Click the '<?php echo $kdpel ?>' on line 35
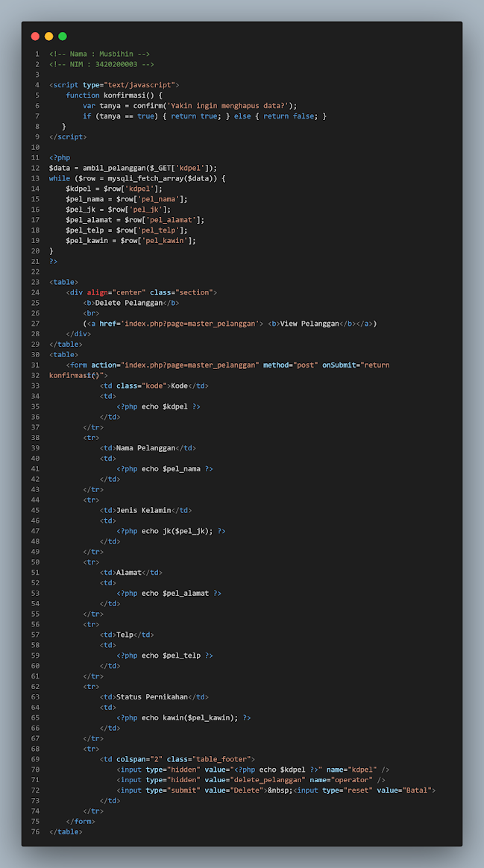This screenshot has height=868, width=484. 158,407
